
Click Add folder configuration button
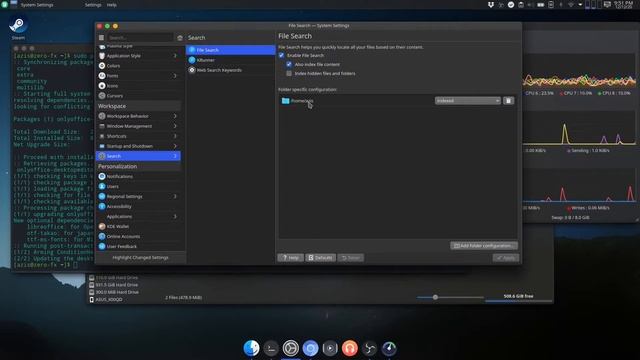[484, 246]
